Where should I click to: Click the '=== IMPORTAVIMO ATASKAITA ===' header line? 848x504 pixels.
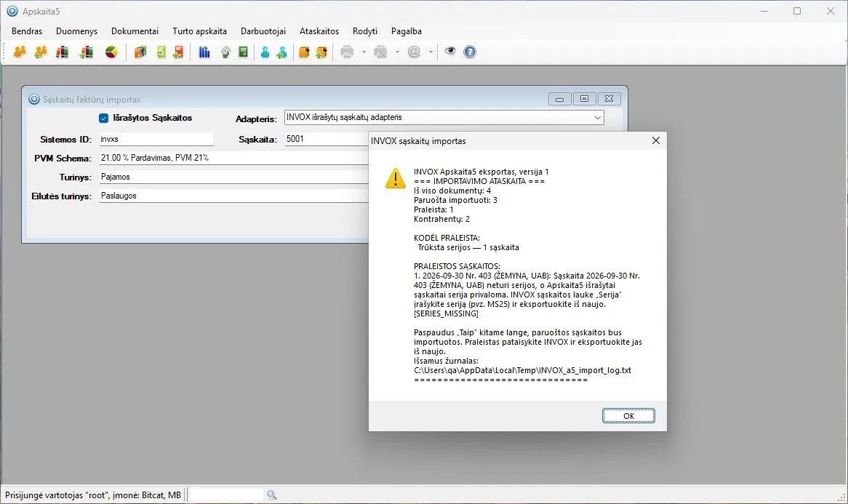tap(479, 181)
